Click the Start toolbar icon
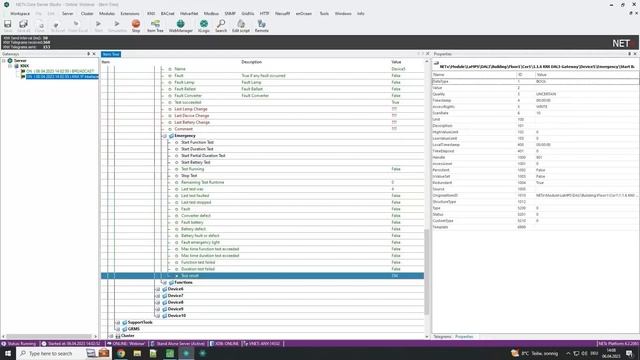640x360 pixels. (98, 25)
